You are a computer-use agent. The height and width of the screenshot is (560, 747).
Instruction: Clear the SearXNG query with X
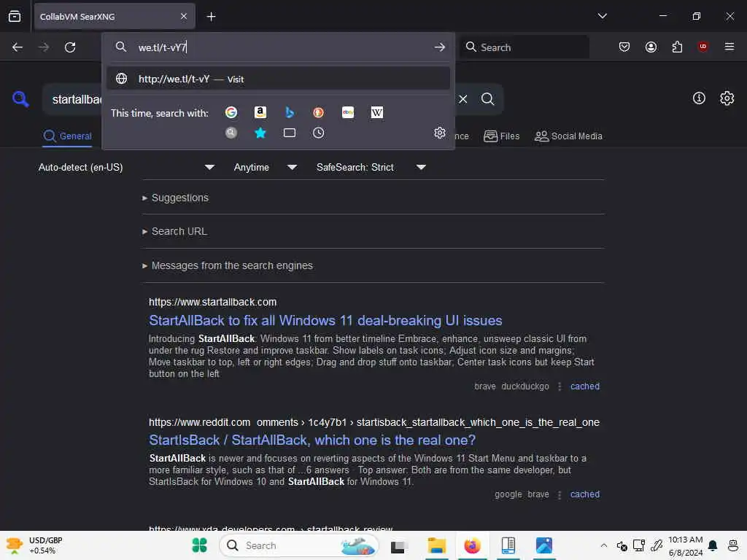pos(463,99)
